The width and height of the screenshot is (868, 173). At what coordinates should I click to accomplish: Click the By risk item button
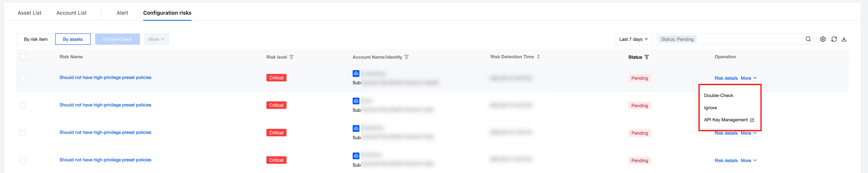36,39
